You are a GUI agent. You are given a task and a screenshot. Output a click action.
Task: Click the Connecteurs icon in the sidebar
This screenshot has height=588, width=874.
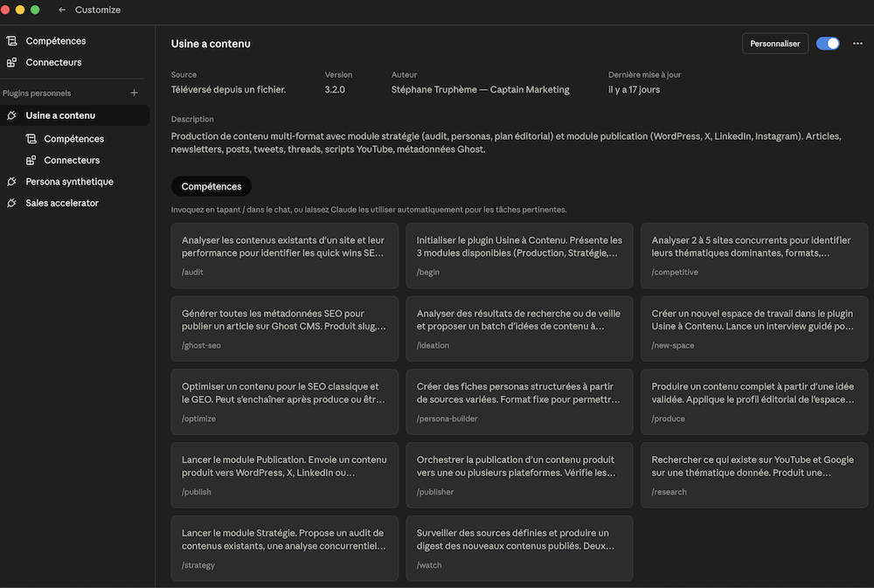coord(12,62)
